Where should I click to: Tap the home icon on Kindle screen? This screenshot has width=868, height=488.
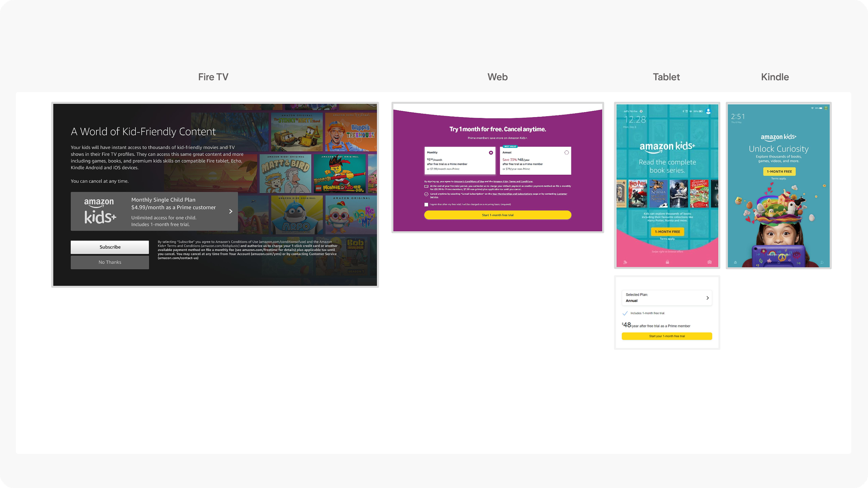click(735, 262)
